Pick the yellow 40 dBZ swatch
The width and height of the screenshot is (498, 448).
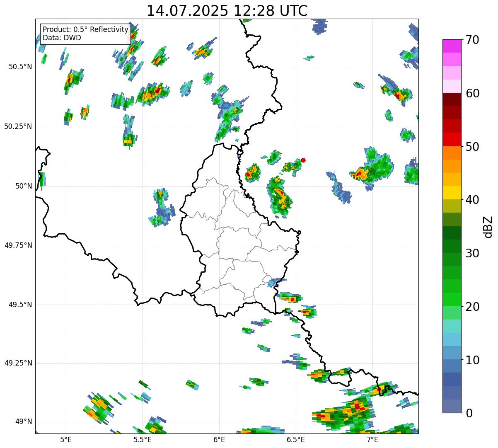[x=452, y=193]
